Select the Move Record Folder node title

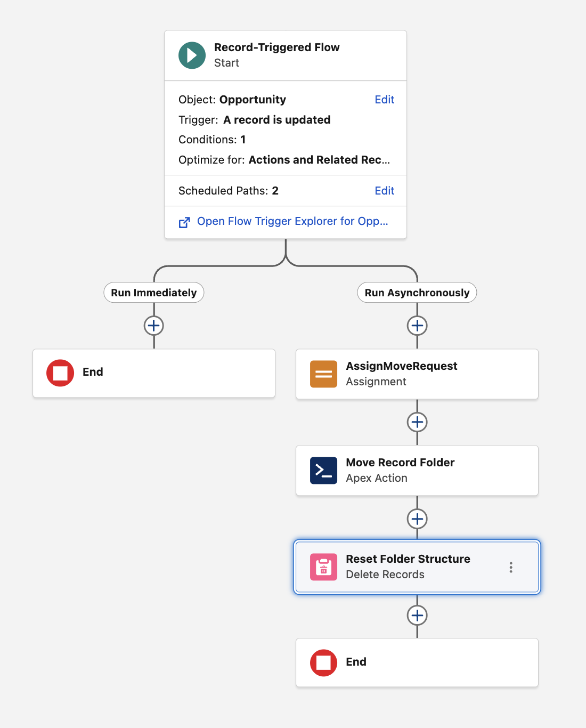click(x=400, y=463)
